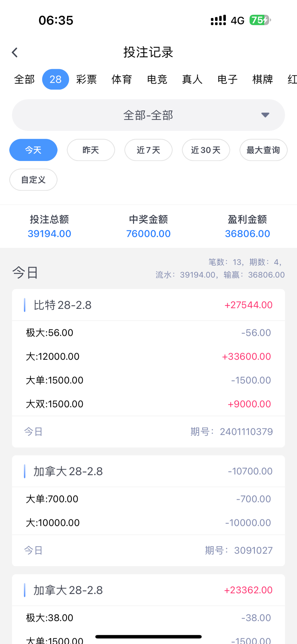
Task: Filter records by 近7天
Action: (148, 150)
